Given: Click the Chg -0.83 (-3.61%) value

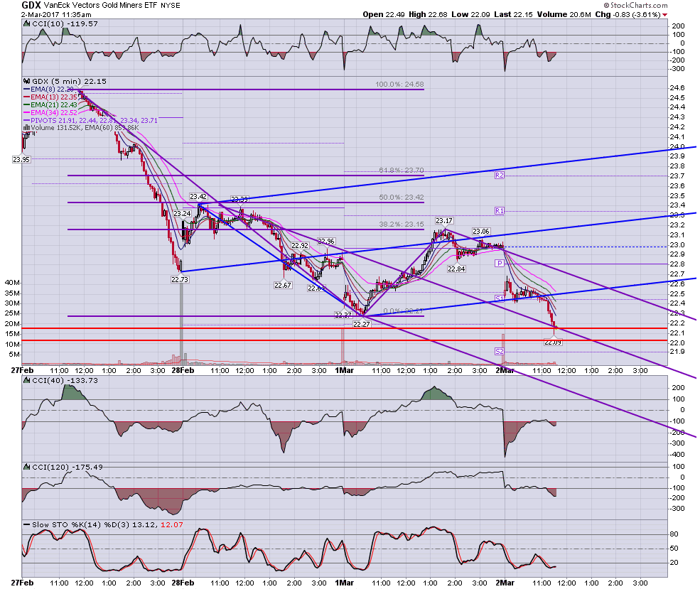Looking at the screenshot, I should tap(628, 14).
